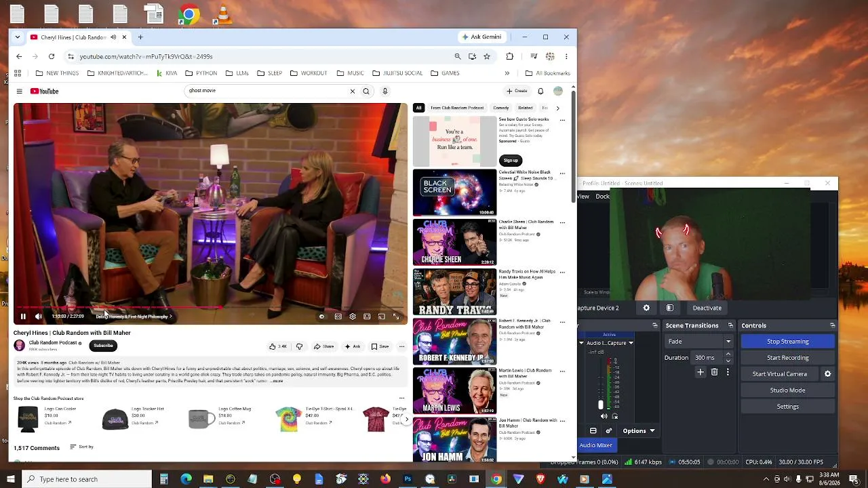The height and width of the screenshot is (488, 868).
Task: Mute the YouTube video volume
Action: coord(38,317)
